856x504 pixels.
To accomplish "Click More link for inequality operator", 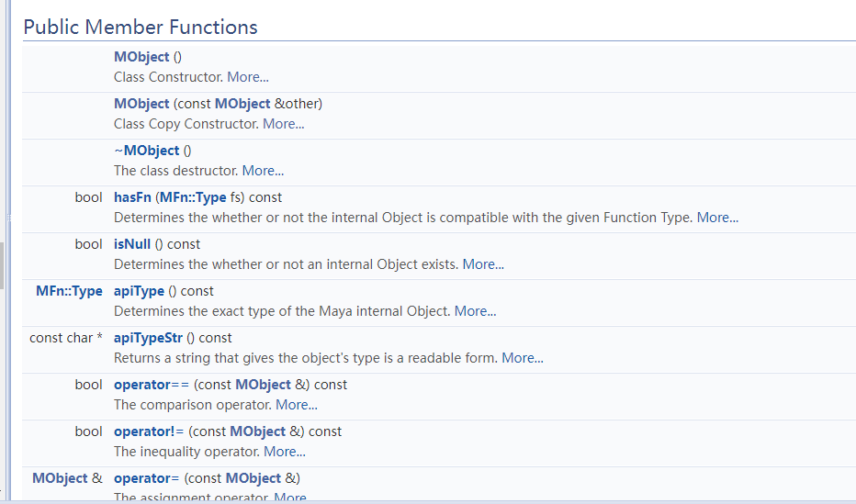I will [x=285, y=452].
